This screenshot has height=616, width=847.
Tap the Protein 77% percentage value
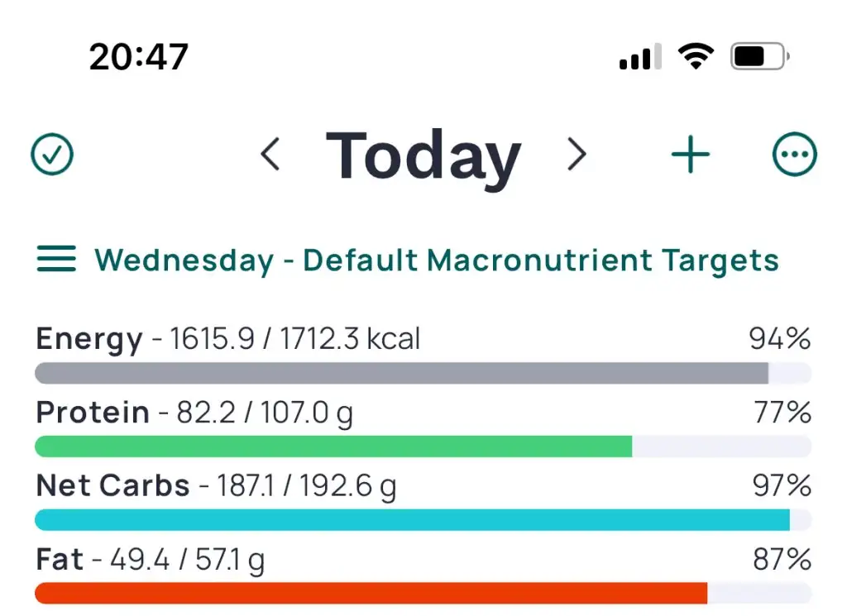pos(782,412)
